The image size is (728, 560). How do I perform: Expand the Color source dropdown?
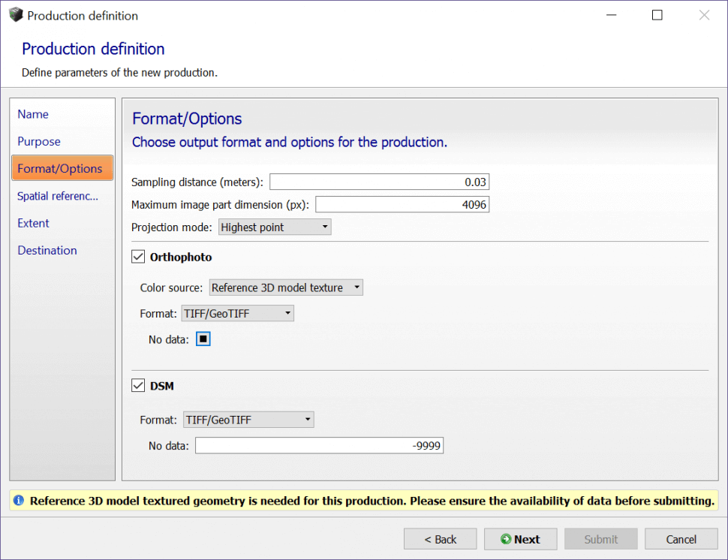[286, 288]
